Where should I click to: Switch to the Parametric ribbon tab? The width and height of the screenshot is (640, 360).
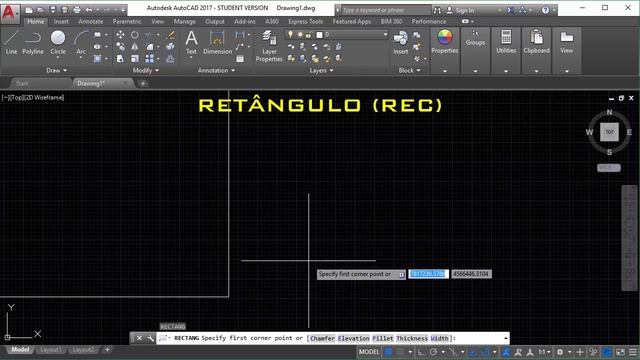(127, 21)
